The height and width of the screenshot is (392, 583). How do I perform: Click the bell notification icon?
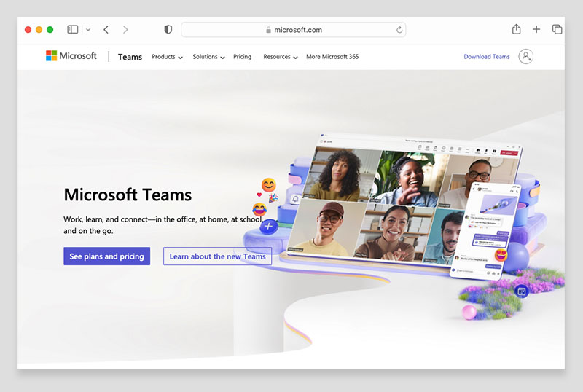[x=296, y=200]
